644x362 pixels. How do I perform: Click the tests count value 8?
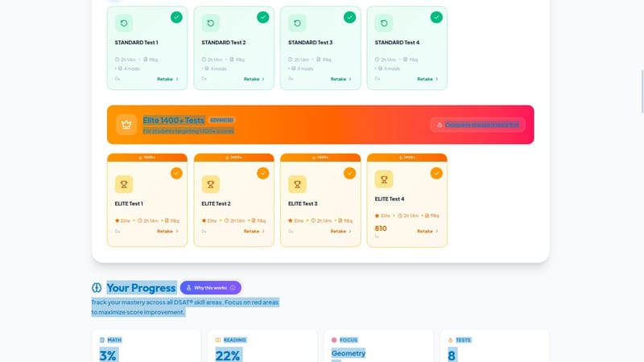click(x=452, y=355)
